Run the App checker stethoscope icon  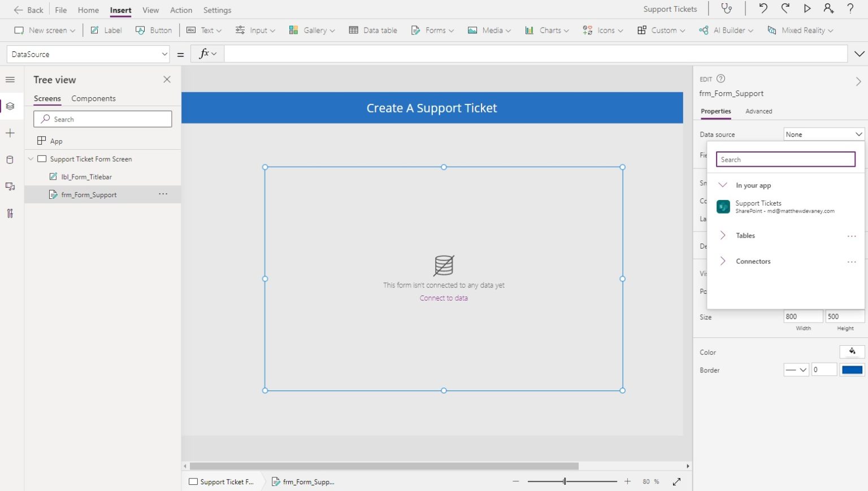(x=727, y=9)
